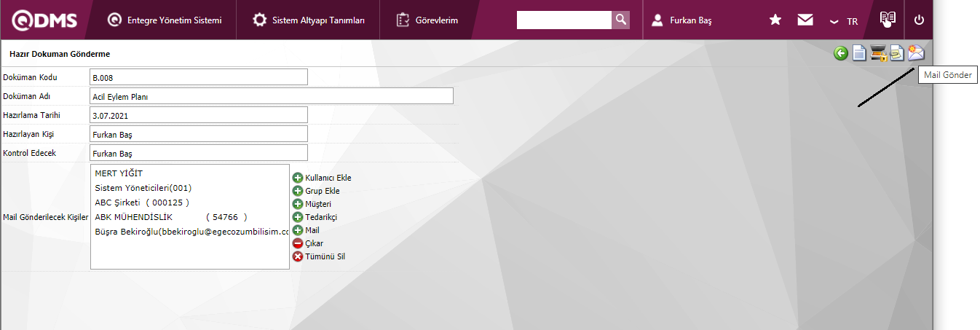Image resolution: width=980 pixels, height=330 pixels.
Task: Open Furkan Baş user profile
Action: click(681, 20)
